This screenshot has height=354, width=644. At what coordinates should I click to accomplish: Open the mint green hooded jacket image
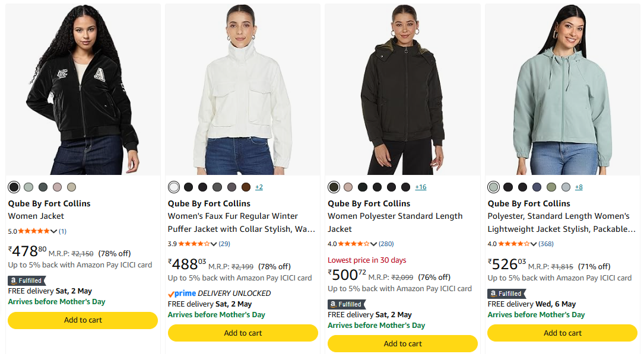tap(563, 90)
